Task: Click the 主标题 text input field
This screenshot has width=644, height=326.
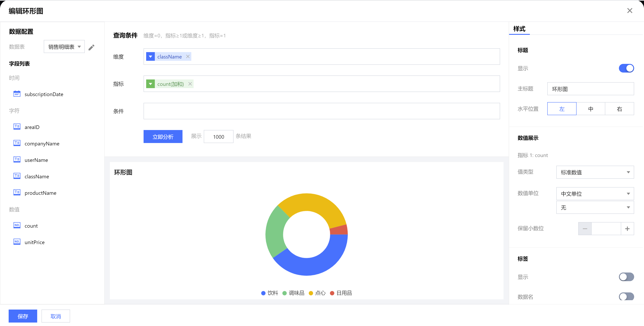Action: (x=590, y=89)
